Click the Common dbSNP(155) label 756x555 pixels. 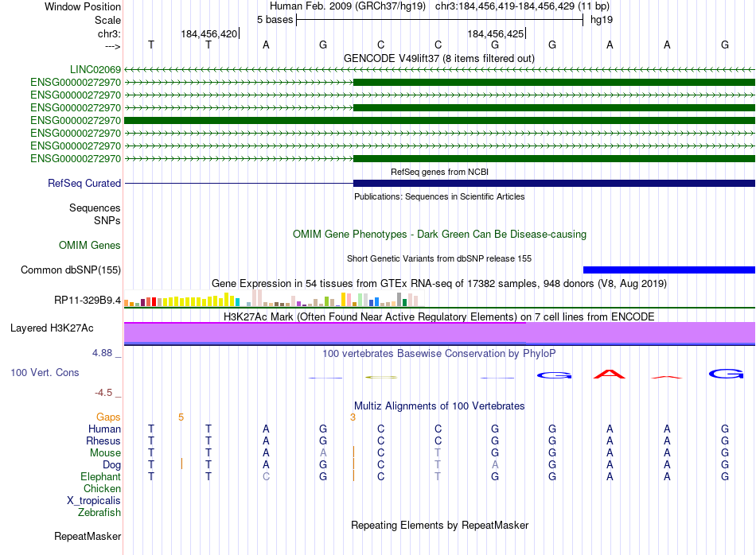pos(70,270)
